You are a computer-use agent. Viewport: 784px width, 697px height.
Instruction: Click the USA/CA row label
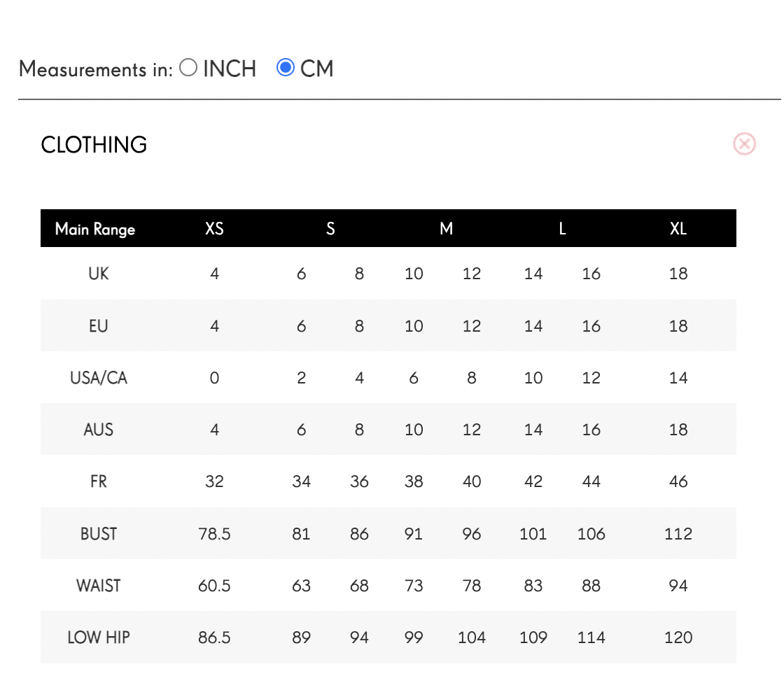[x=99, y=378]
